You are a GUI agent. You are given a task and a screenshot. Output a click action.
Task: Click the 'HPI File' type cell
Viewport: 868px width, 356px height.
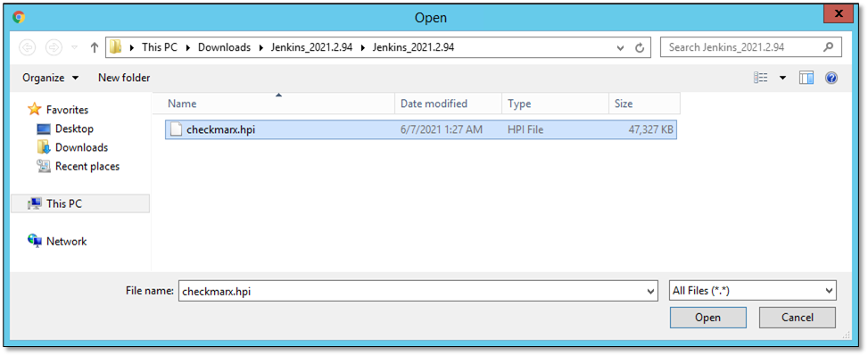coord(525,130)
